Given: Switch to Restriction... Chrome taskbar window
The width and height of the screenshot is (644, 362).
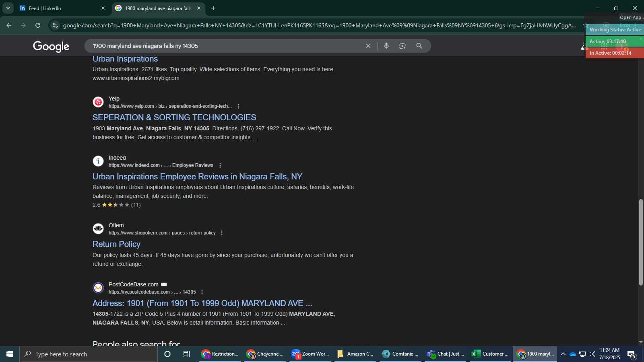Looking at the screenshot, I should coord(220,354).
